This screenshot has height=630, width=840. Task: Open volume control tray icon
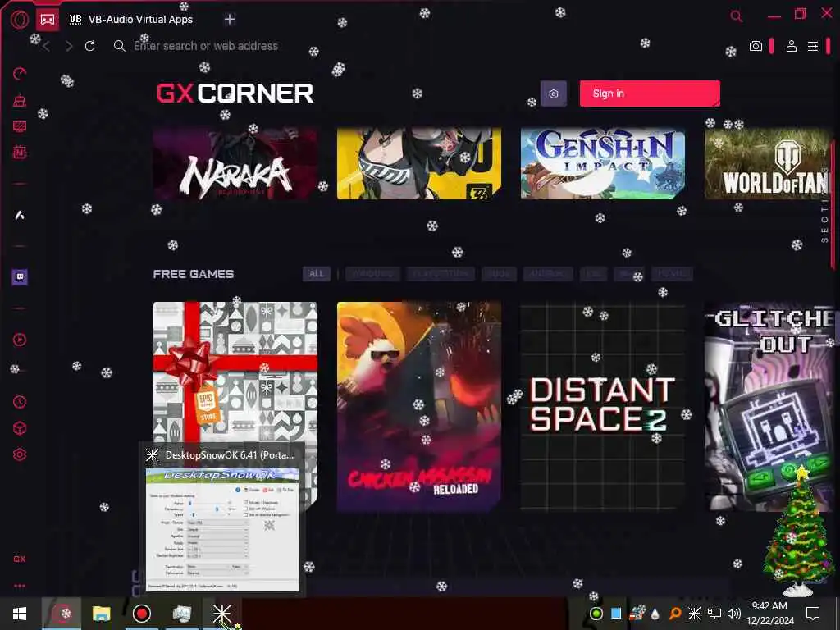pyautogui.click(x=734, y=614)
